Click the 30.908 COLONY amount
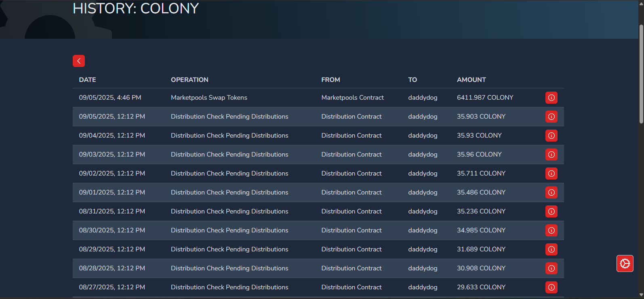 pos(481,268)
